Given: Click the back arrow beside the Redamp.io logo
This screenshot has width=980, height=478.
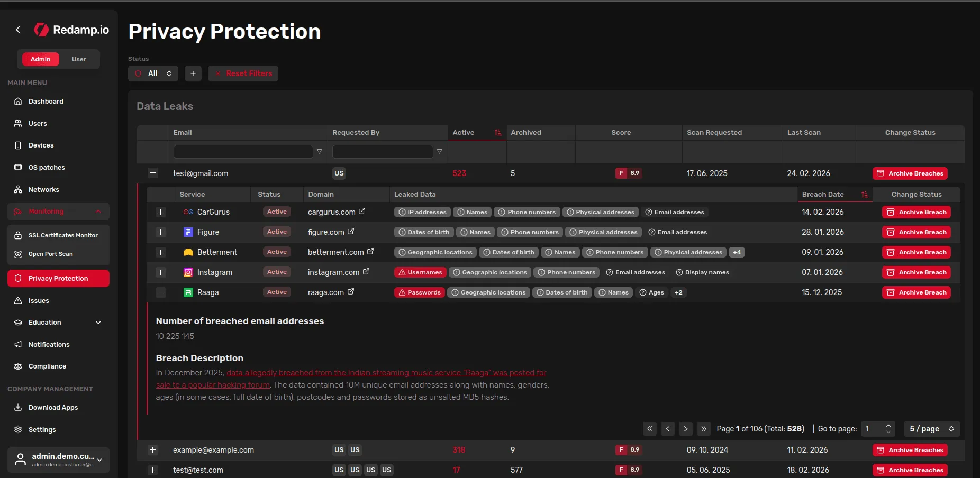Looking at the screenshot, I should coord(17,30).
